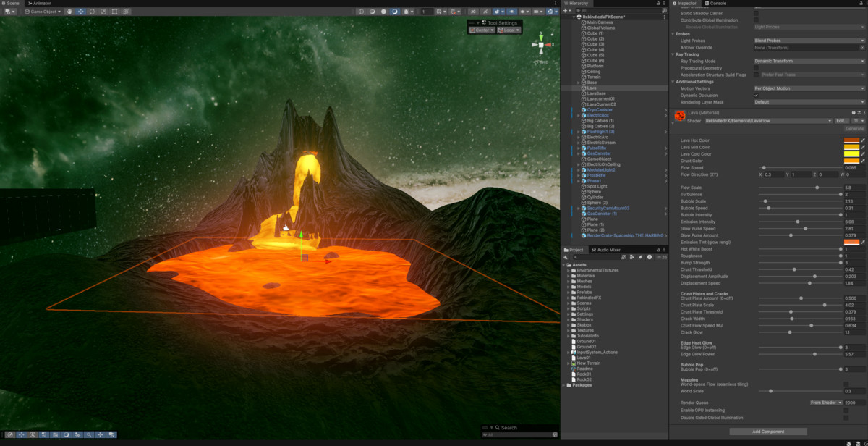Disable Dynamic Occlusion checkbox
Image resolution: width=868 pixels, height=446 pixels.
tap(757, 95)
